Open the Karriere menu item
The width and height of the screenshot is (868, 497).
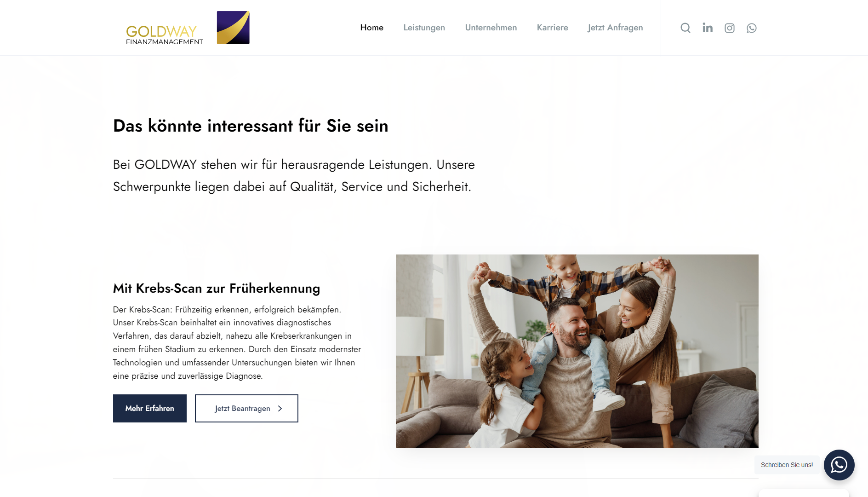(x=553, y=28)
